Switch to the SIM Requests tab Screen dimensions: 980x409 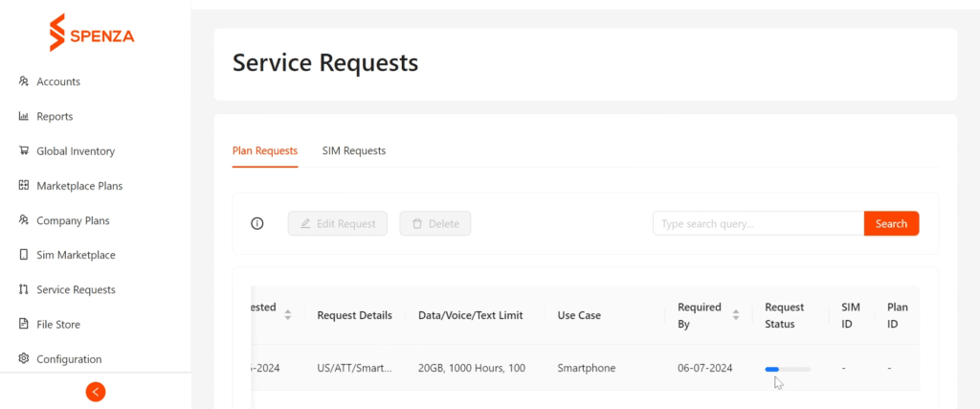pyautogui.click(x=354, y=150)
